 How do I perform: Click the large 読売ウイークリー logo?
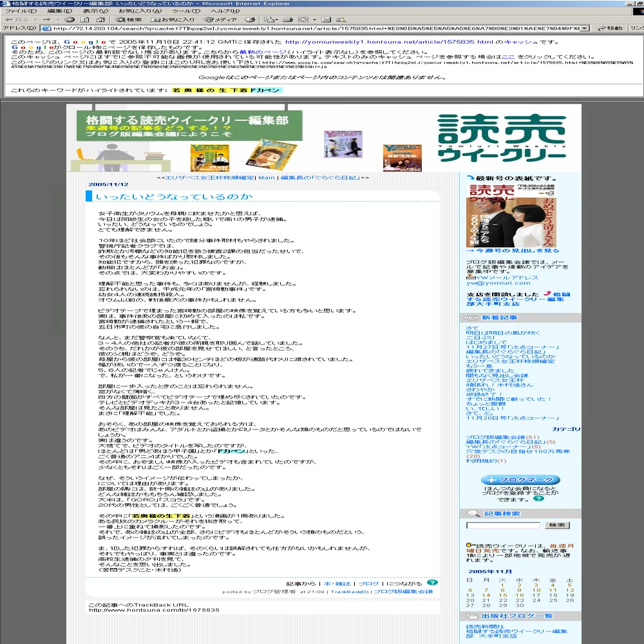pos(502,138)
